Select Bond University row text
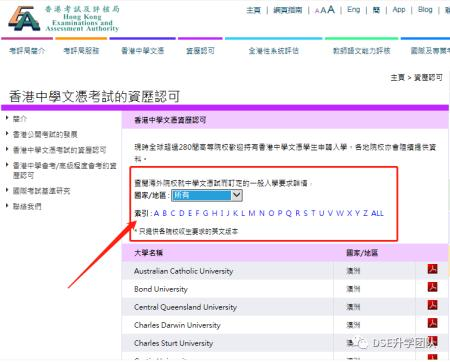The height and width of the screenshot is (362, 450). click(161, 289)
